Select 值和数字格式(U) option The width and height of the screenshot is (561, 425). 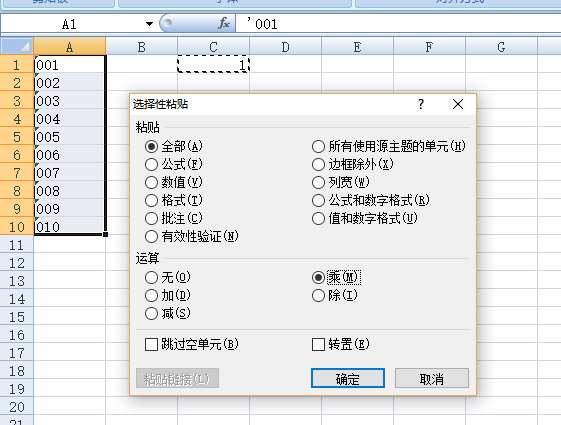tap(365, 218)
